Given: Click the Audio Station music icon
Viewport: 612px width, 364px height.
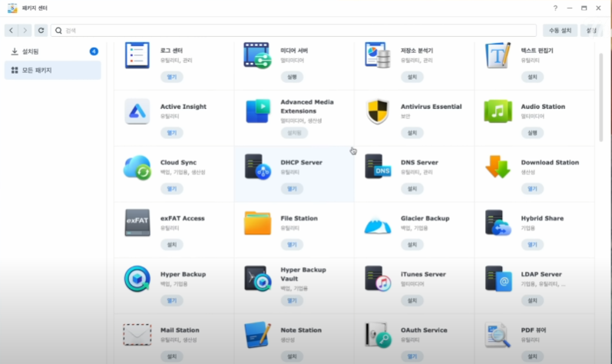Looking at the screenshot, I should pyautogui.click(x=498, y=111).
